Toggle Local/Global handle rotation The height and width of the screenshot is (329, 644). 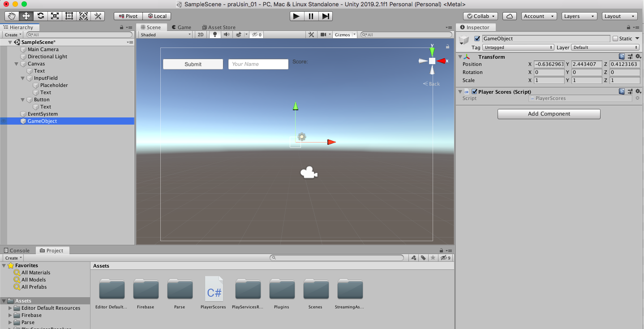[157, 16]
